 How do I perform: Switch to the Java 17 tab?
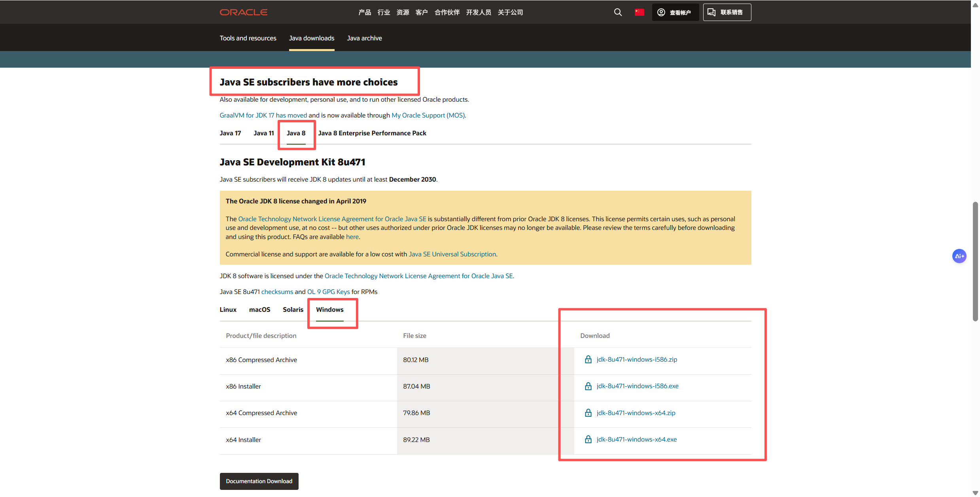pyautogui.click(x=230, y=133)
